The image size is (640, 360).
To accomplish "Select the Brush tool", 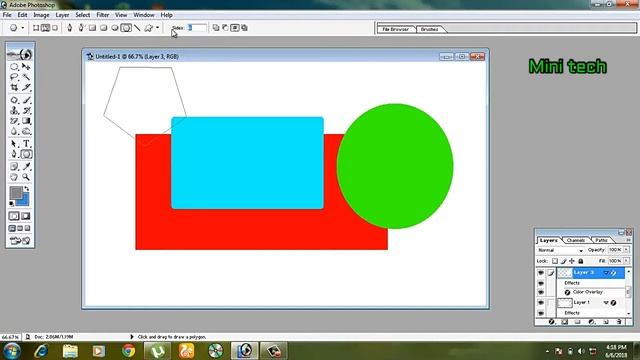I will pos(26,100).
